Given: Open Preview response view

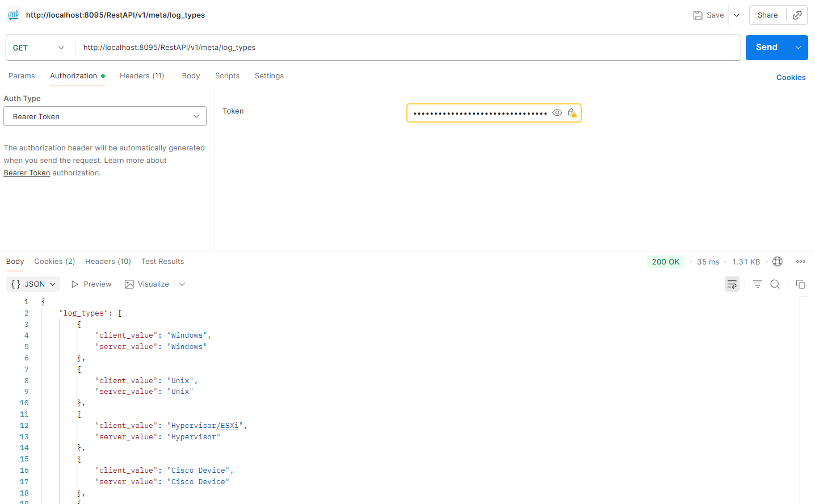Looking at the screenshot, I should [91, 284].
